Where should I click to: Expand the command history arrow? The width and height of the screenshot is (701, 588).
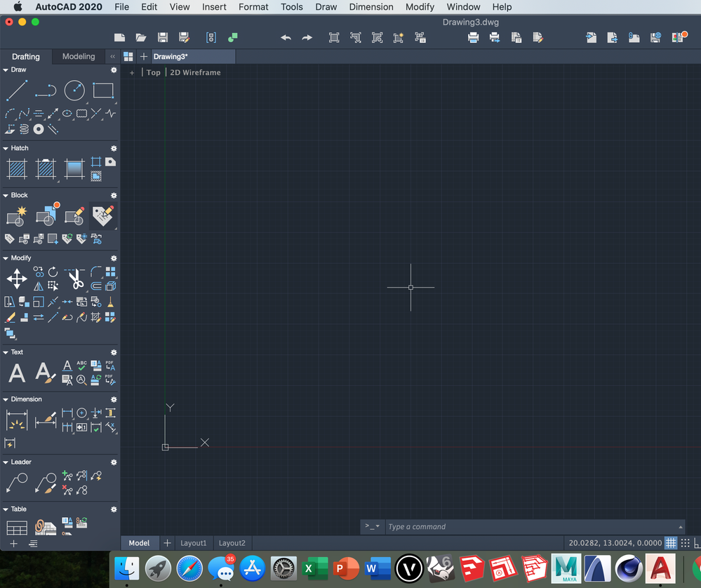tap(681, 527)
